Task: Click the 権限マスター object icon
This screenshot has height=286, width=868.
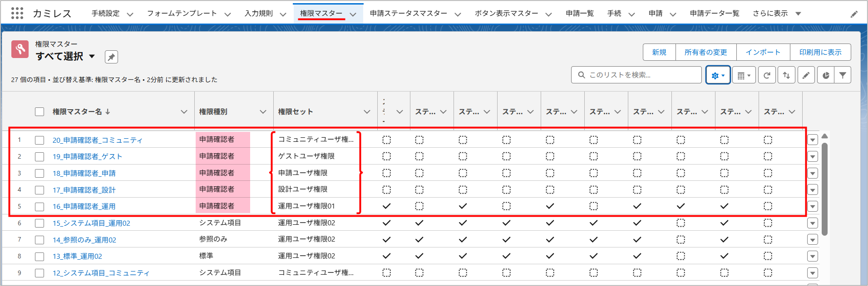Action: click(20, 49)
